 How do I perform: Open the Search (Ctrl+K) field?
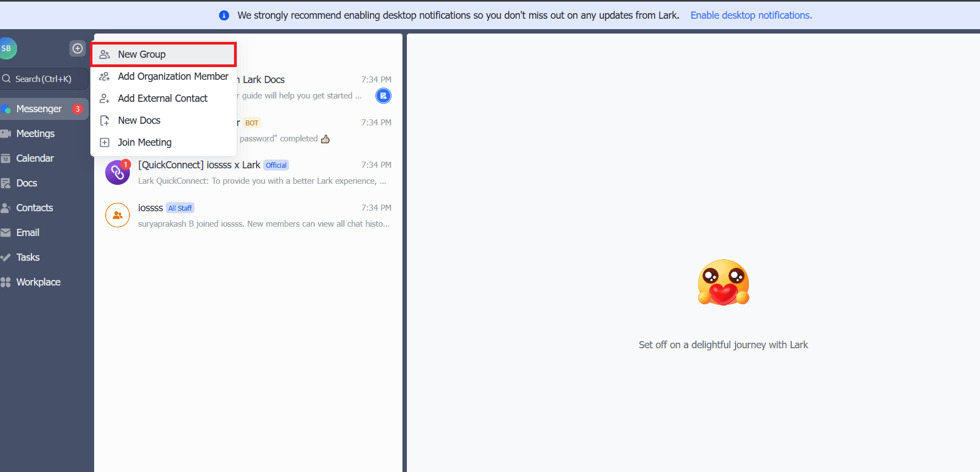point(44,79)
